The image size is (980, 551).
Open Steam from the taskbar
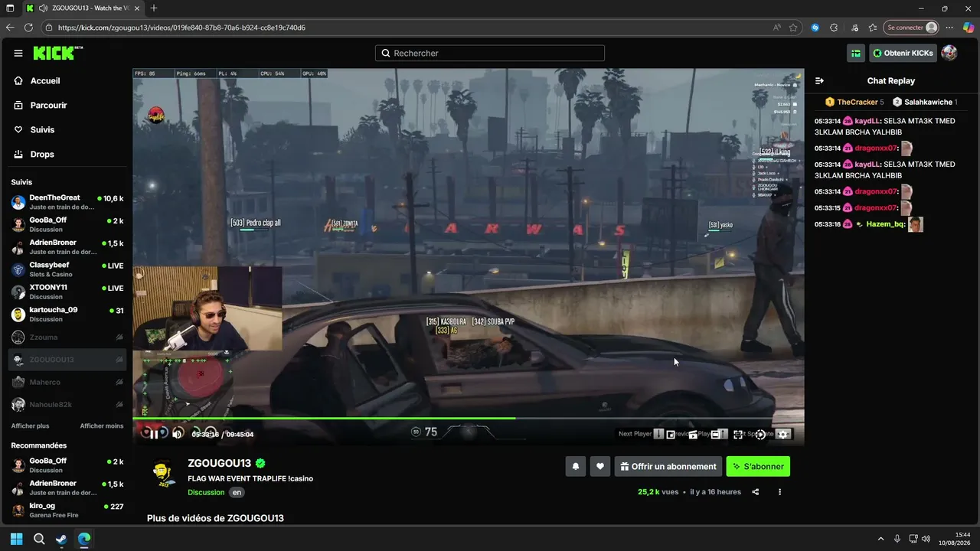[x=61, y=539]
